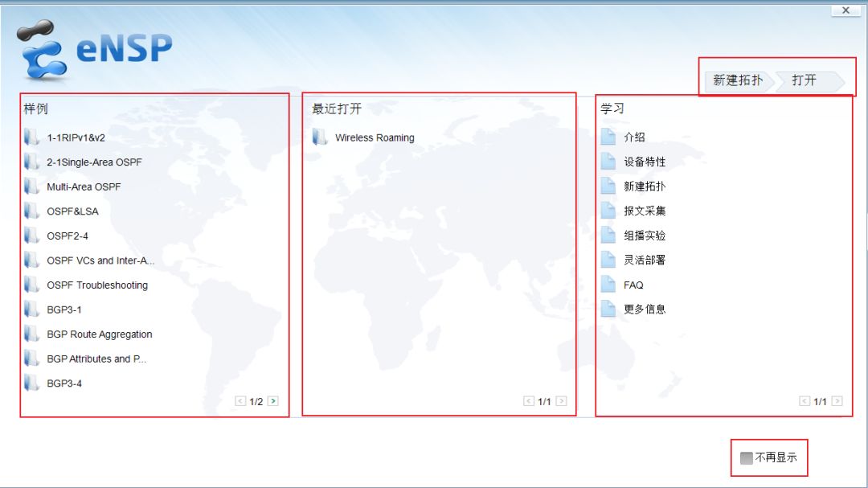Click the folder icon for Wireless Roaming
Viewport: 868px width, 488px height.
point(320,137)
